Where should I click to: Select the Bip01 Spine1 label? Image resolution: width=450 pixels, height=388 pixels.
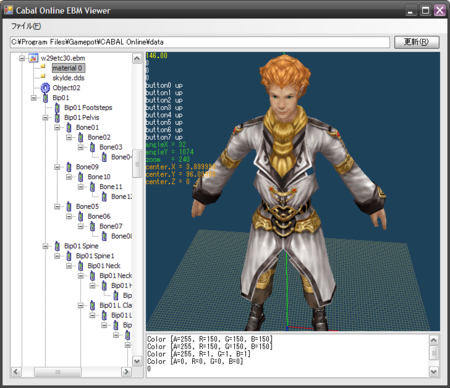95,256
